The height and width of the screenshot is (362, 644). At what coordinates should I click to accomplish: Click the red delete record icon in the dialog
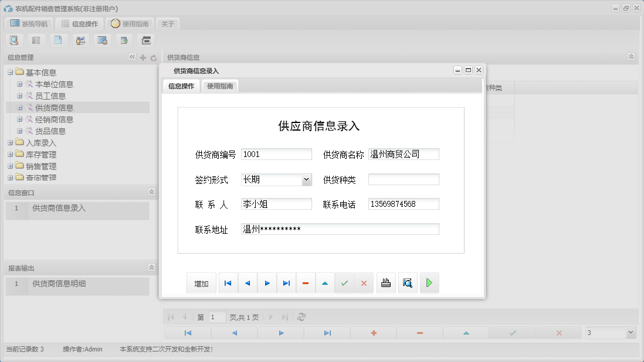(306, 283)
